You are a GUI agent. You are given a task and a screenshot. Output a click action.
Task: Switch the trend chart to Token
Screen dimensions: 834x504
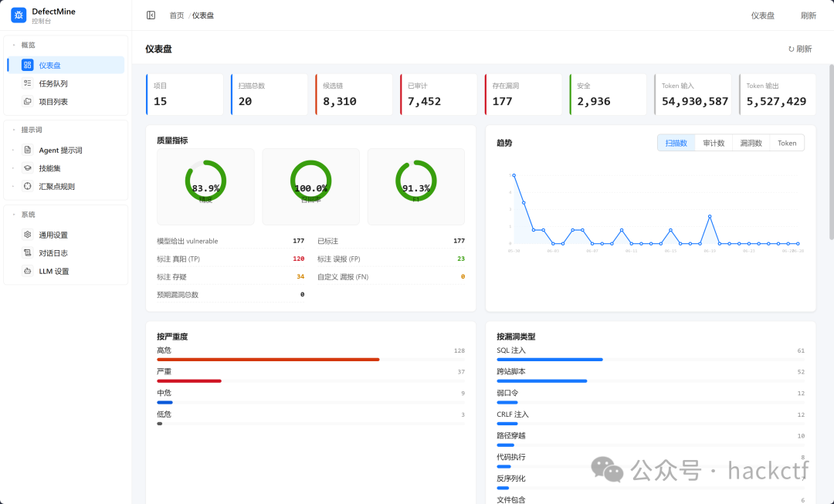787,143
